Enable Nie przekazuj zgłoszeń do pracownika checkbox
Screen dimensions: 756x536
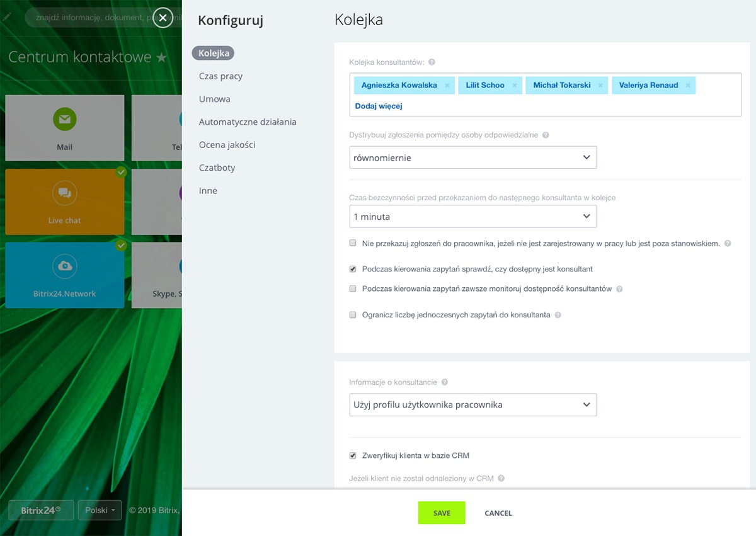coord(353,243)
